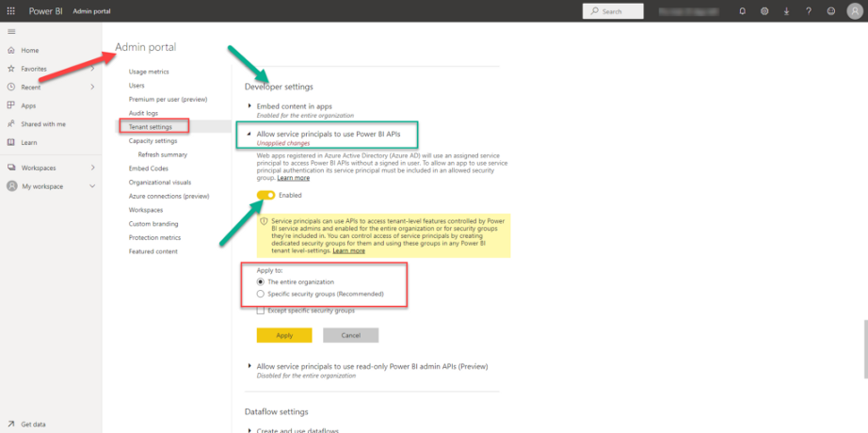Collapse Allow service principals to use Power BI APIs

coord(249,134)
